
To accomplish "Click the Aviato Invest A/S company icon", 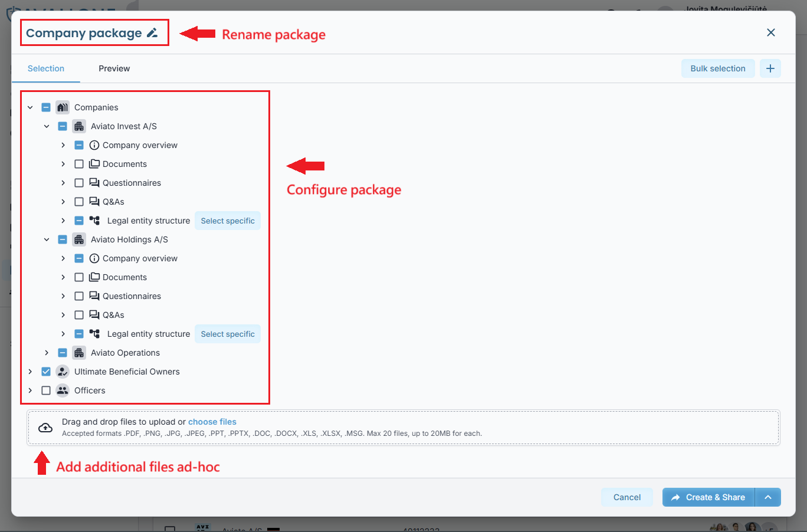I will point(79,126).
